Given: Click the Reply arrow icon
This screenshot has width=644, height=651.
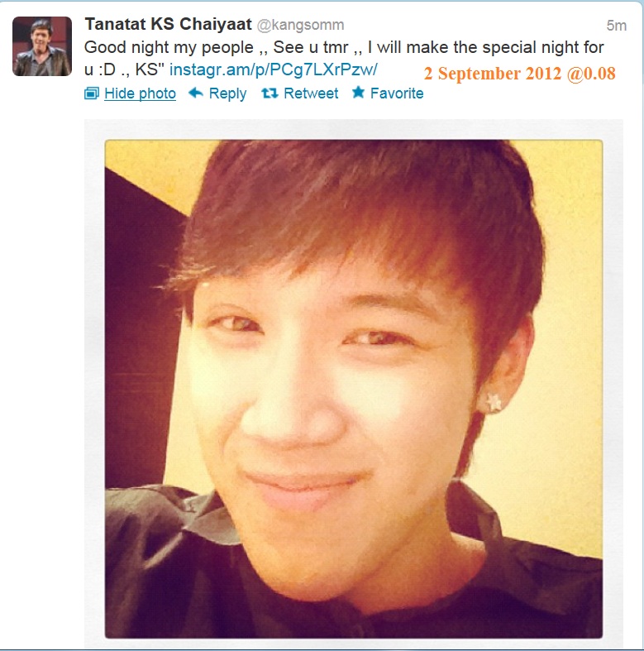Looking at the screenshot, I should pyautogui.click(x=196, y=93).
